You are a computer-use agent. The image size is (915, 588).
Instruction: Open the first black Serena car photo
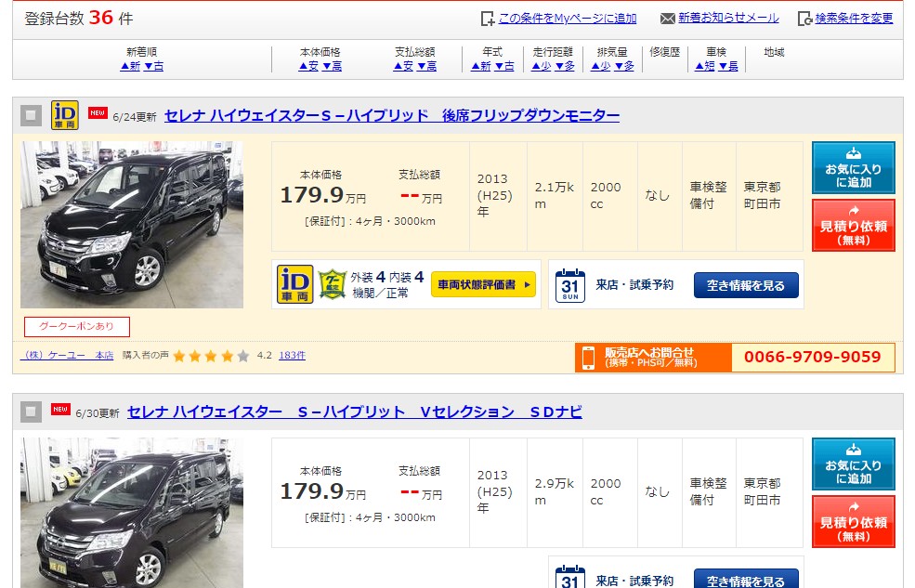pyautogui.click(x=132, y=225)
